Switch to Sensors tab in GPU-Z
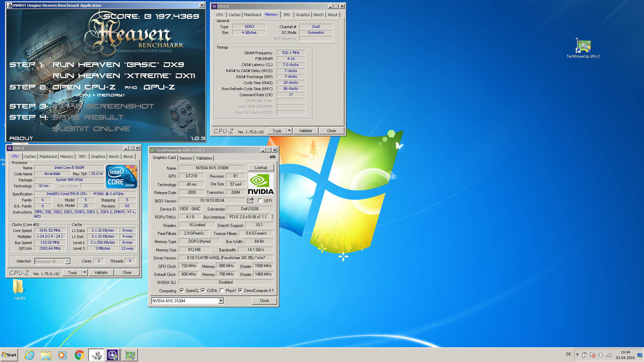644x362 pixels. (186, 158)
